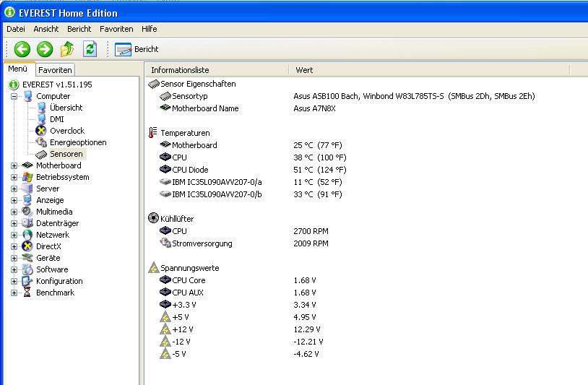Click the value 2700 RPM
588x385 pixels.
[x=311, y=231]
